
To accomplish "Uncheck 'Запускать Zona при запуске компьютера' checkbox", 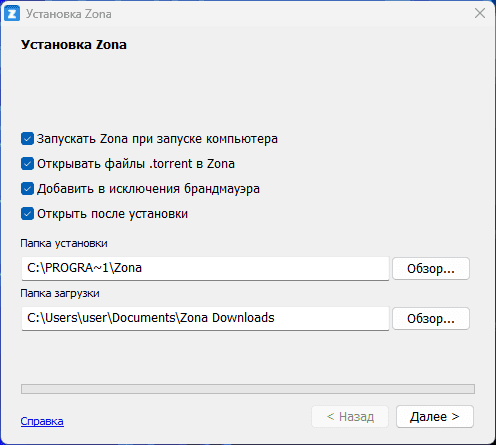I will coord(27,139).
